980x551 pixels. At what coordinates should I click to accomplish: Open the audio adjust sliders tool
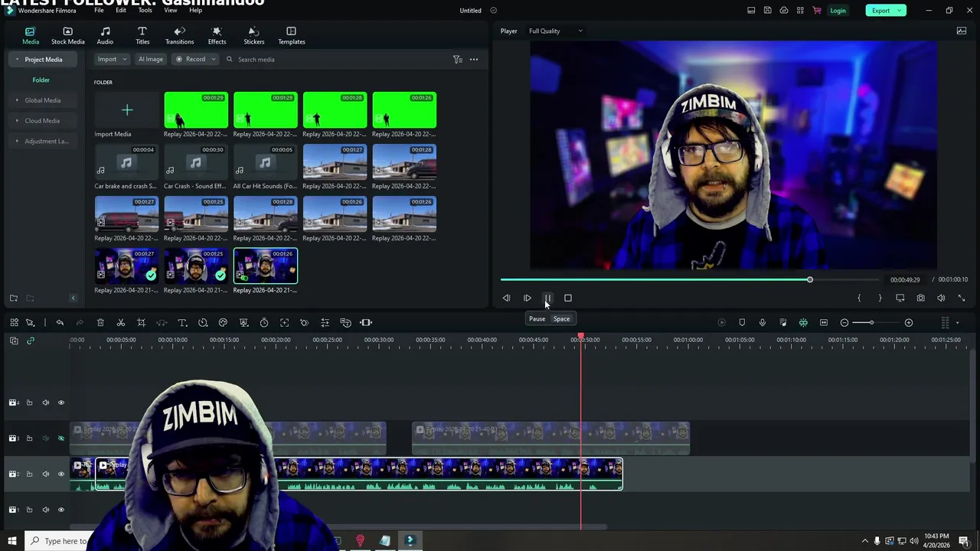[x=325, y=323]
